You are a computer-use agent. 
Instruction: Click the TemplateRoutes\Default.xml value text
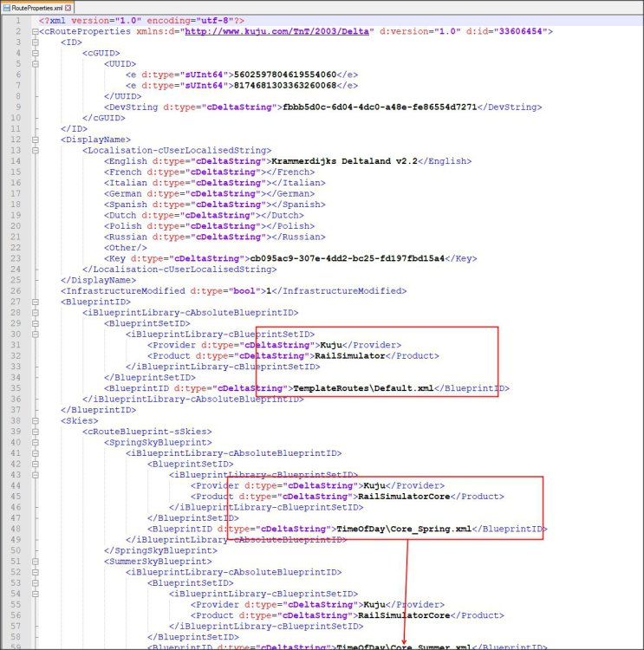(x=363, y=388)
